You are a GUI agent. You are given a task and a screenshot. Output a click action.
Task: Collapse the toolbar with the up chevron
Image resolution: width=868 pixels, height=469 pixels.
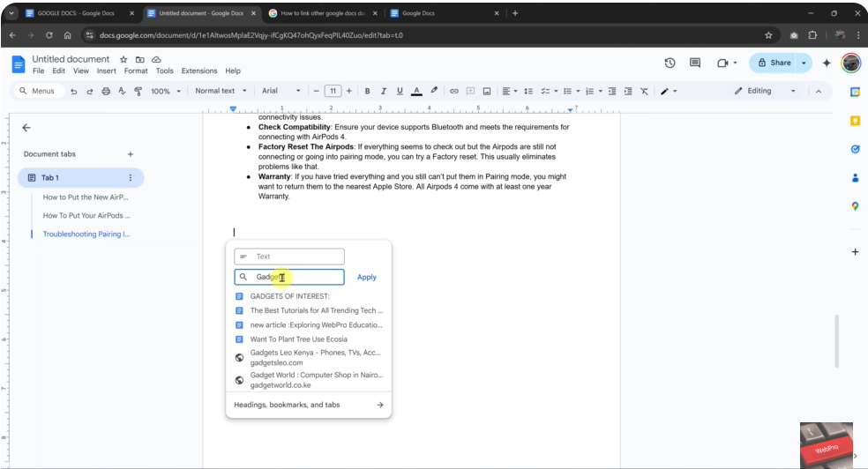pos(819,92)
